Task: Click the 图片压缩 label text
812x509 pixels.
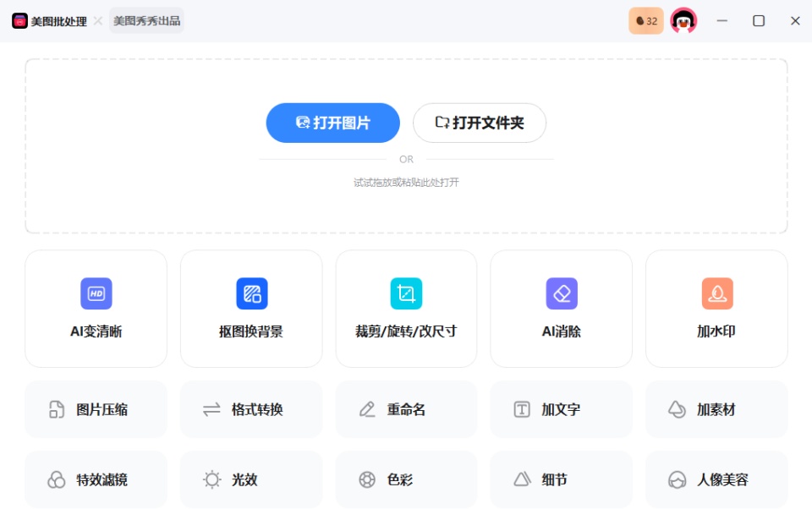Action: [x=102, y=409]
